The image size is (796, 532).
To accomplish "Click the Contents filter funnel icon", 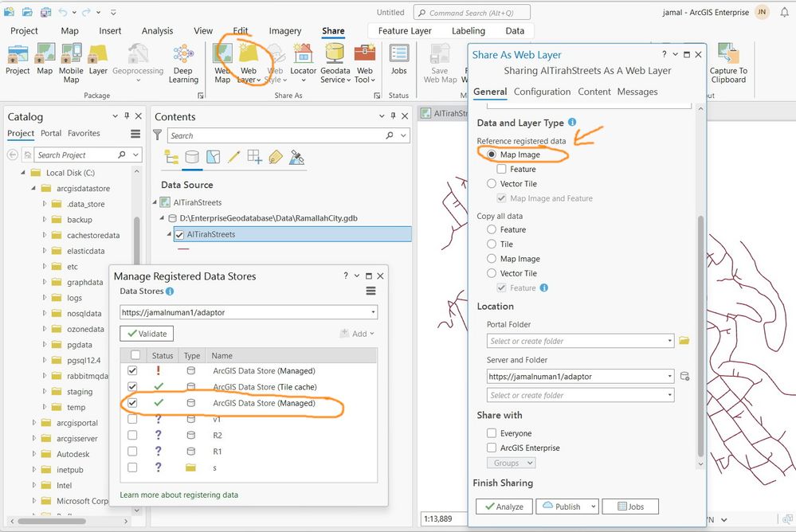I will [158, 135].
